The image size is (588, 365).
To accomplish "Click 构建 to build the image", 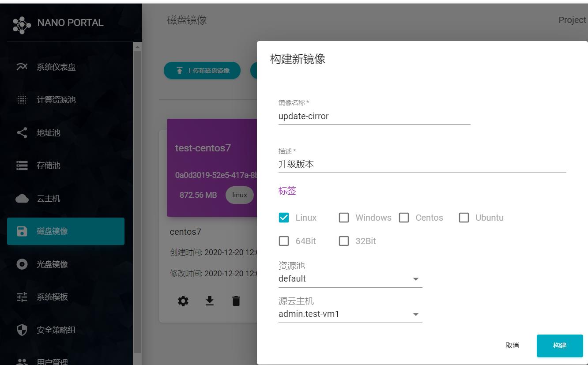I will pos(560,346).
